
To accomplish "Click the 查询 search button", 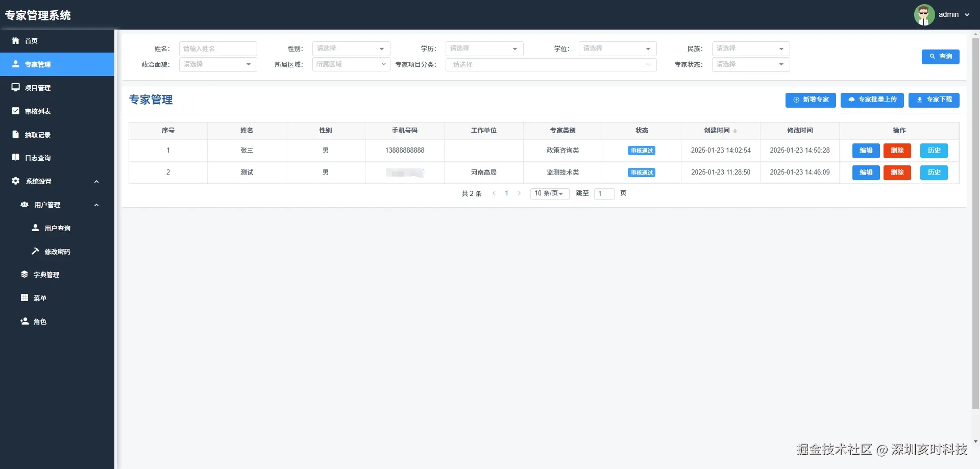I will pos(940,57).
